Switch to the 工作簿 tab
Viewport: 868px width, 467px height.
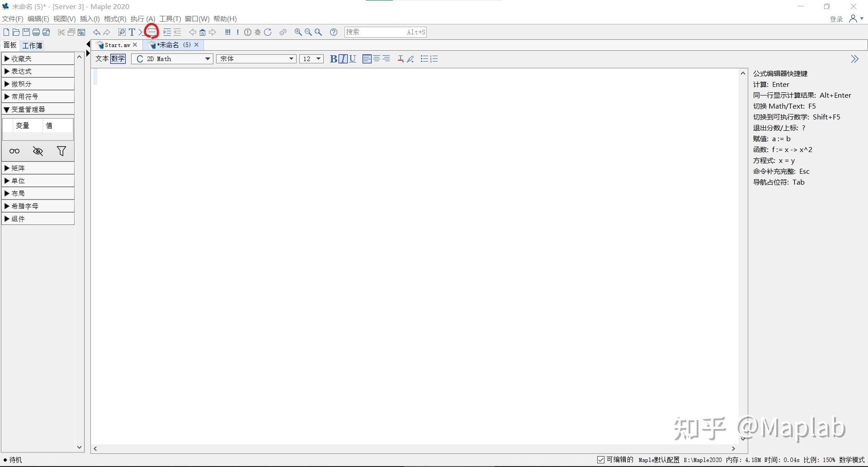33,46
